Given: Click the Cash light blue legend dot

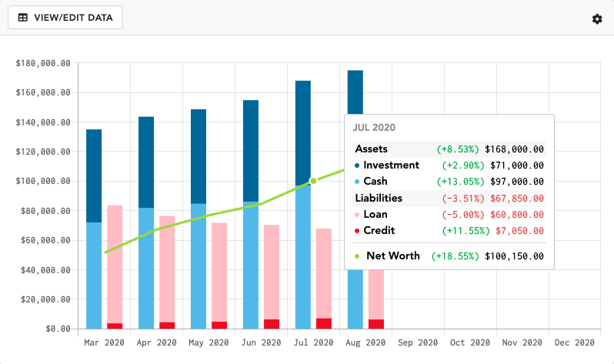Looking at the screenshot, I should (x=358, y=182).
